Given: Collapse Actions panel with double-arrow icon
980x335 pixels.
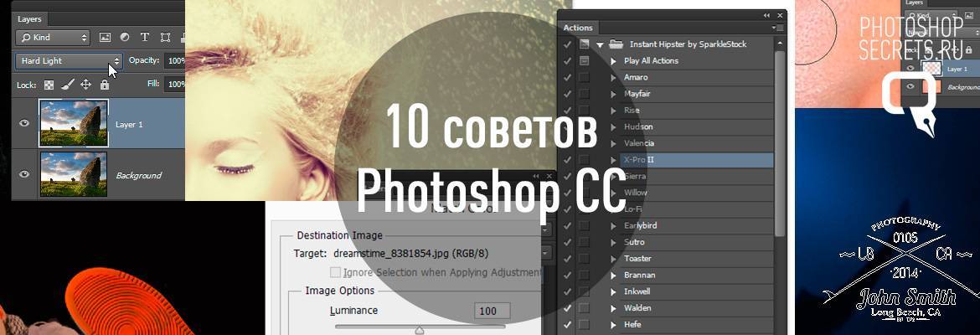Looking at the screenshot, I should coord(767,16).
